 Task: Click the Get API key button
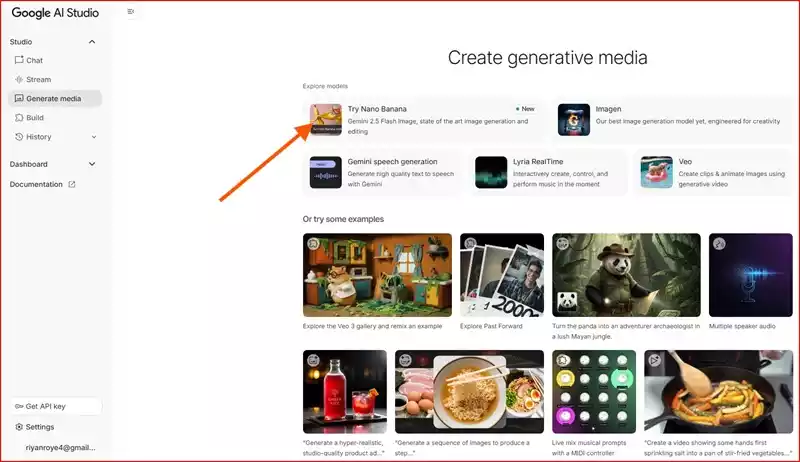click(x=56, y=406)
